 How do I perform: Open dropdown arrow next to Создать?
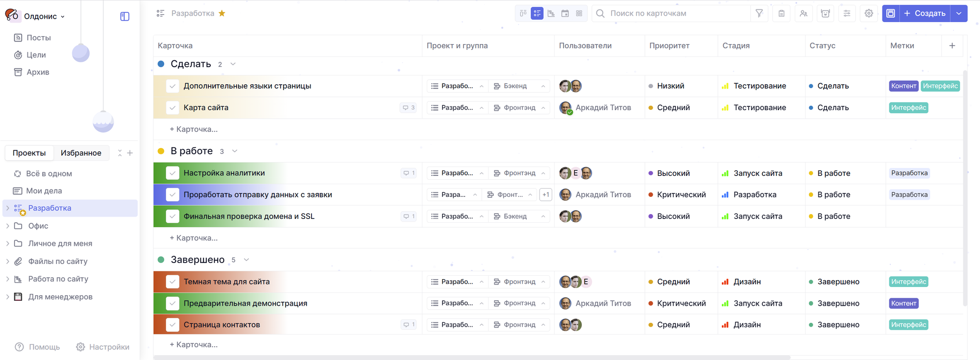pos(959,14)
